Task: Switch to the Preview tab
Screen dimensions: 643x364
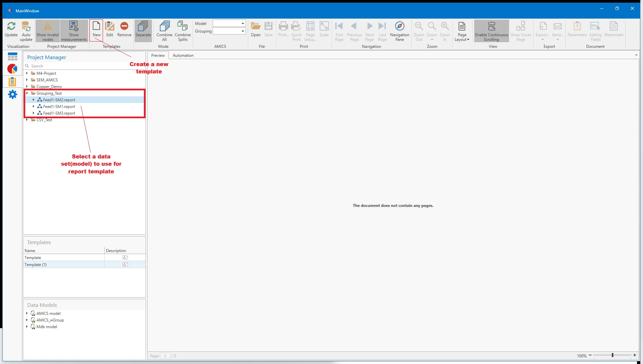Action: [x=158, y=55]
